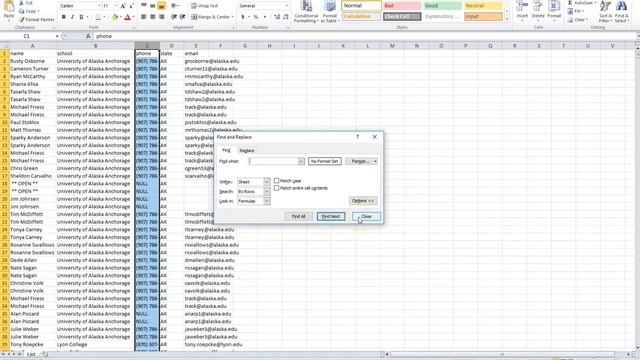Expand the Find what history dropdown arrow
640x360 pixels.
tap(301, 161)
